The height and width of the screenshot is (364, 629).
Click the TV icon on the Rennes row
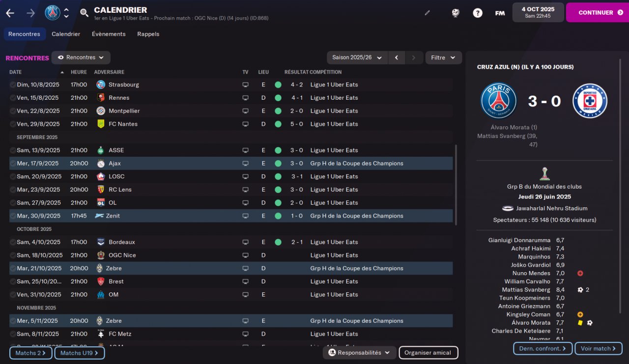click(245, 98)
